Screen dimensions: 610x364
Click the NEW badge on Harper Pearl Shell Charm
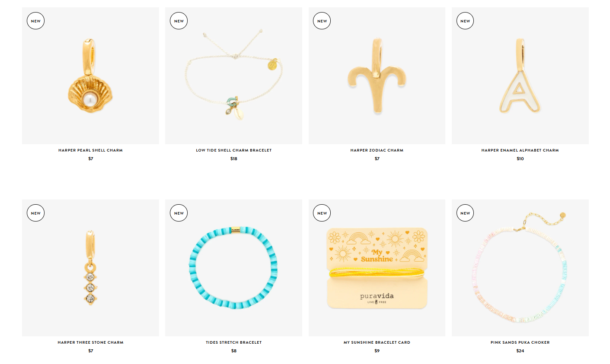35,21
